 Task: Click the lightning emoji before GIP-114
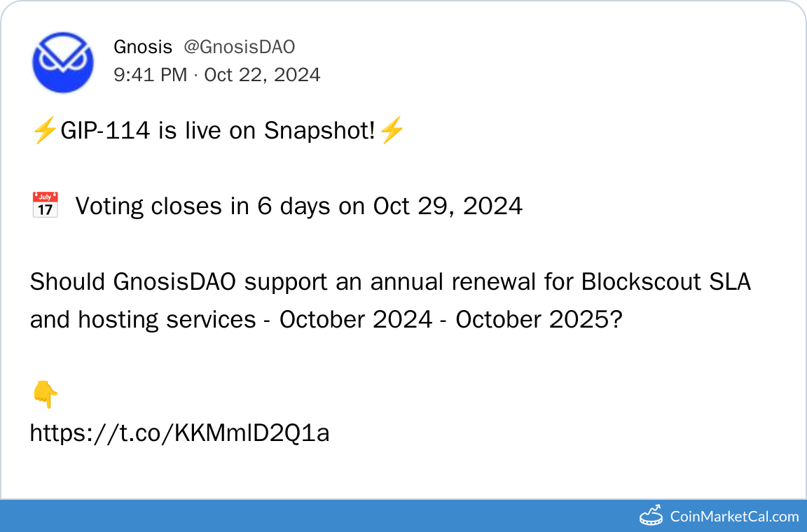44,130
